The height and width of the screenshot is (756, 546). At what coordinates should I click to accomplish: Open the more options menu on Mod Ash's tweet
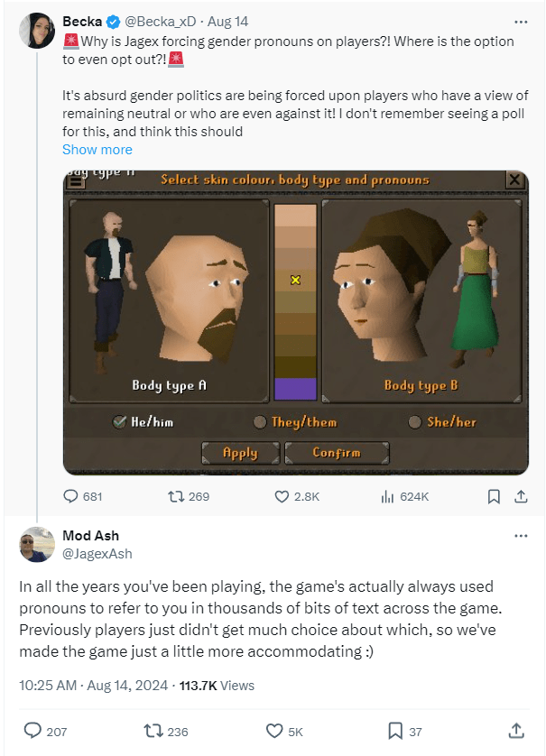click(x=522, y=535)
